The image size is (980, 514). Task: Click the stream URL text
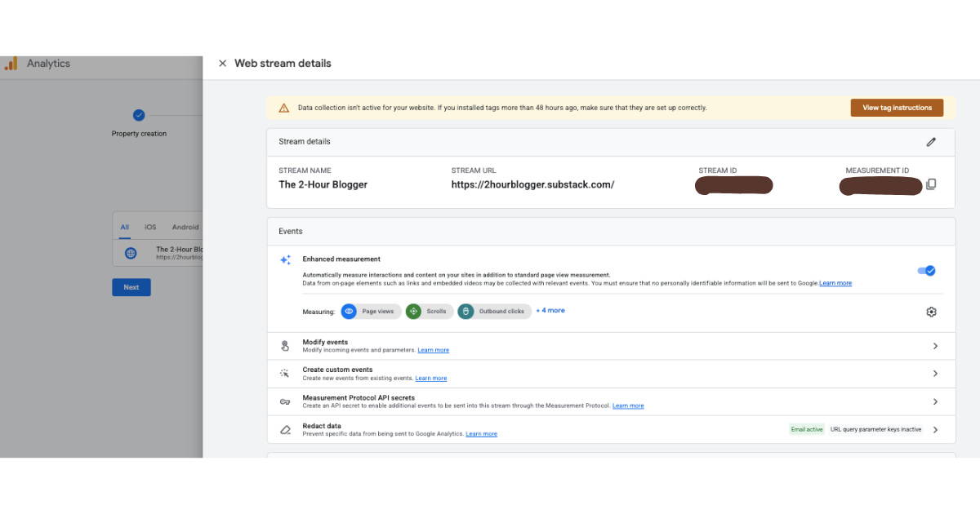coord(532,184)
